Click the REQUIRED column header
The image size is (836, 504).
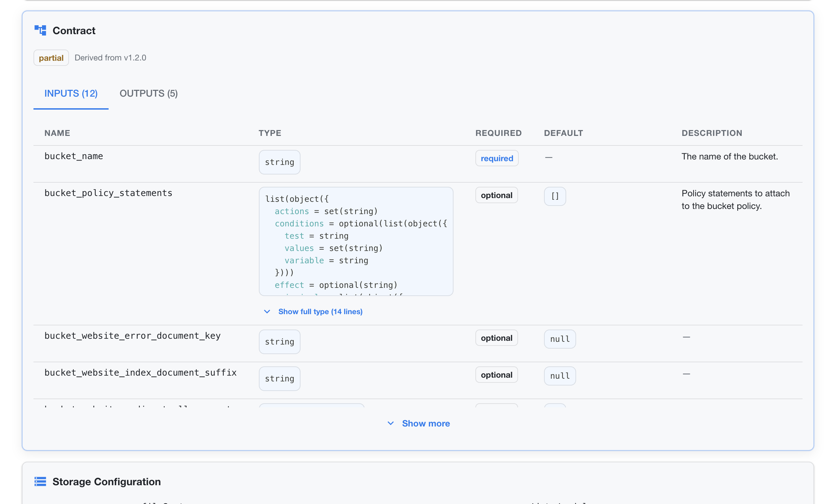pyautogui.click(x=499, y=133)
